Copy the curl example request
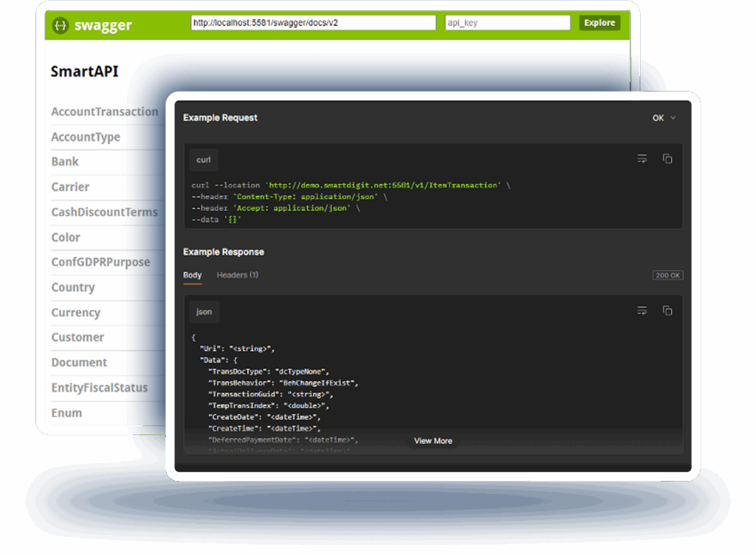 click(667, 159)
